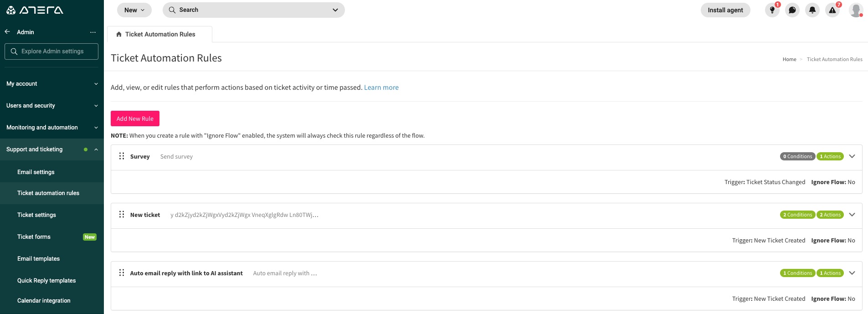Click the Explore Admin settings search field
Viewport: 868px width, 314px height.
tap(51, 51)
